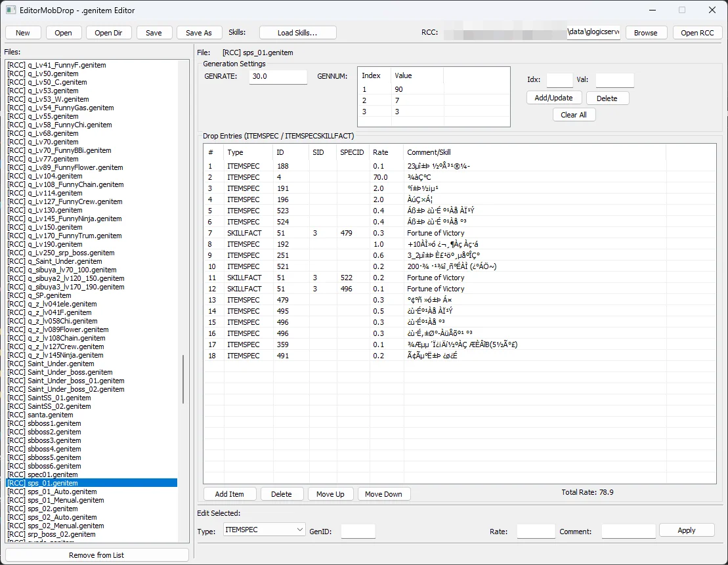Choose the Open Dir button
Image resolution: width=728 pixels, height=565 pixels.
tap(109, 33)
